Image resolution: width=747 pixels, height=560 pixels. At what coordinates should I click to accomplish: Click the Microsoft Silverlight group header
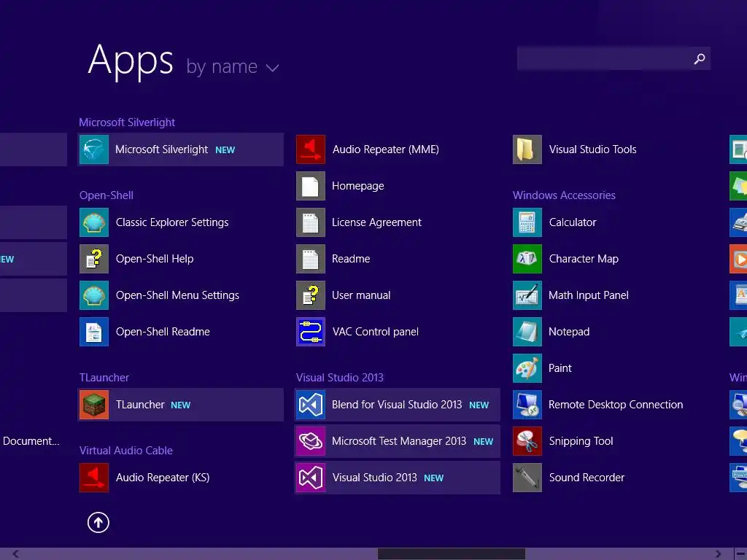click(127, 122)
